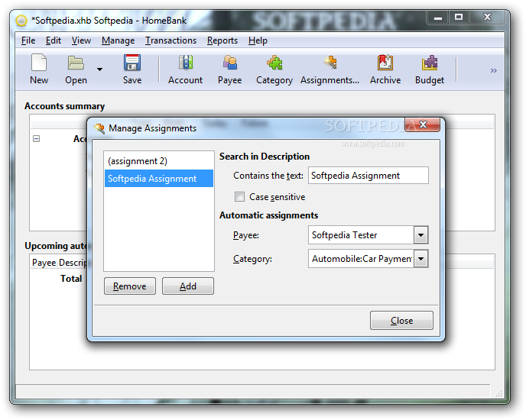
Task: Collapse the accounts tree minus expander
Action: [36, 138]
